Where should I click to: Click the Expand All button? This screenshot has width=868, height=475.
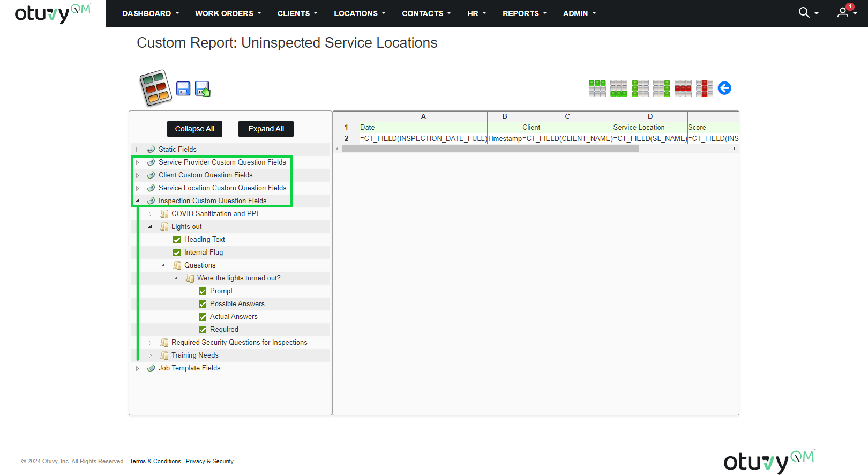(266, 129)
